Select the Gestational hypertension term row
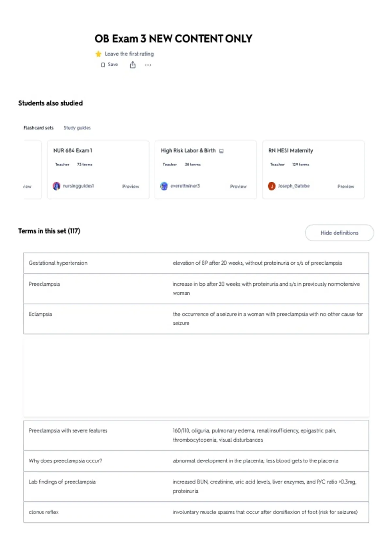Viewport: 392px width, 556px height. point(196,263)
